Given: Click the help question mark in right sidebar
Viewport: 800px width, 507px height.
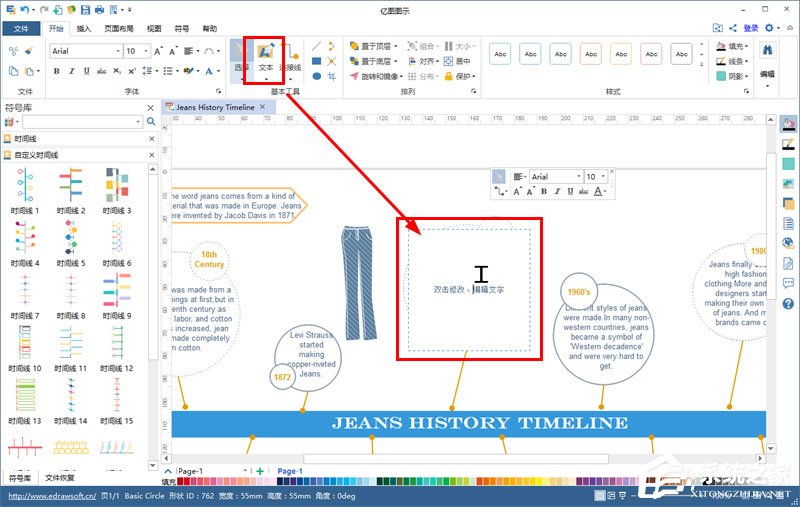Looking at the screenshot, I should point(788,303).
